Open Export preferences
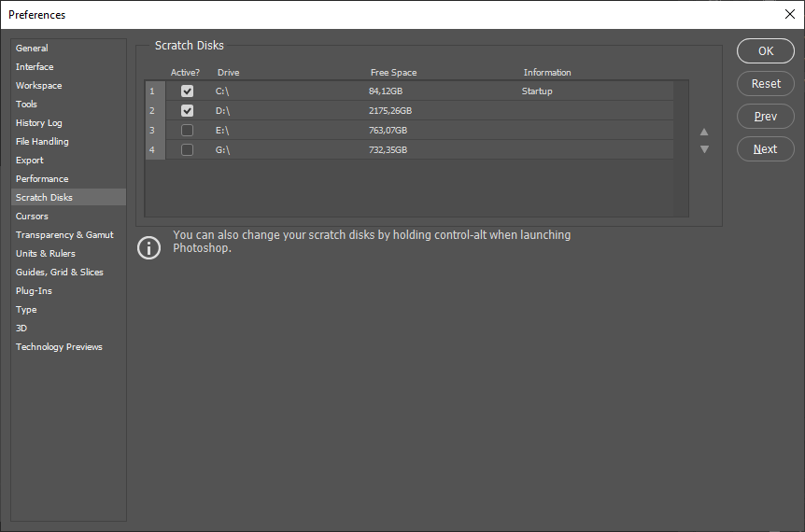The image size is (805, 532). point(68,160)
